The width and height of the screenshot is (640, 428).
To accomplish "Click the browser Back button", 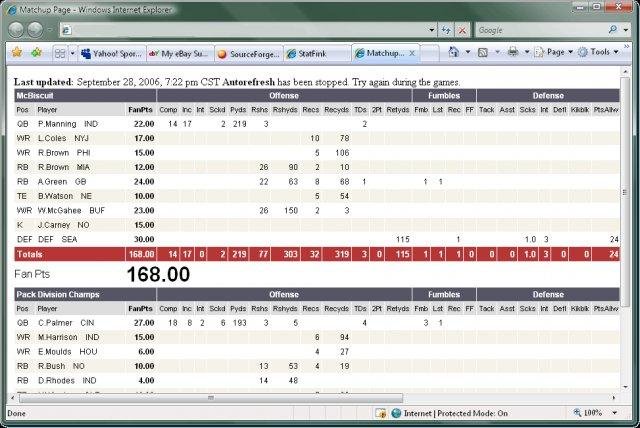I will (x=16, y=30).
